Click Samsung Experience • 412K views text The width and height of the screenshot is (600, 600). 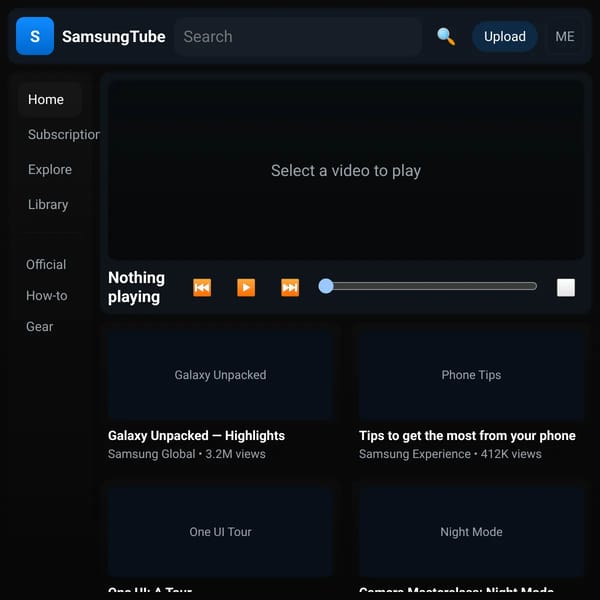coord(450,454)
